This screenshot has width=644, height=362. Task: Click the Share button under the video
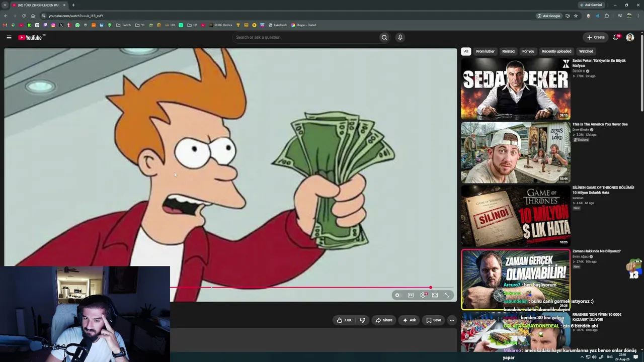coord(383,320)
